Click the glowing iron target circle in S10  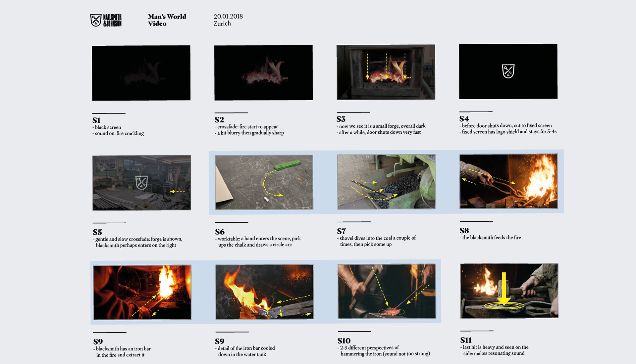coord(391,311)
